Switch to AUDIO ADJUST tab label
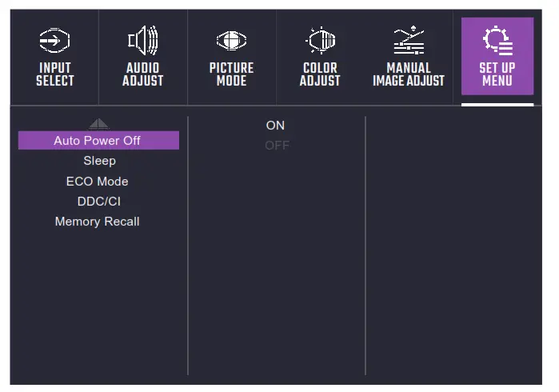This screenshot has height=392, width=559. 143,74
